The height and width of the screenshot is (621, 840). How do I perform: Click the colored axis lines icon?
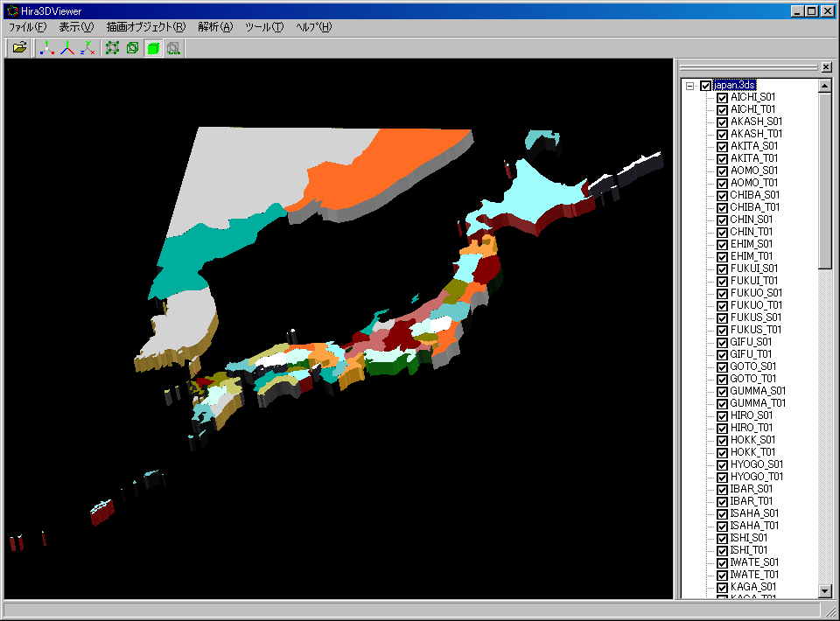click(x=67, y=48)
